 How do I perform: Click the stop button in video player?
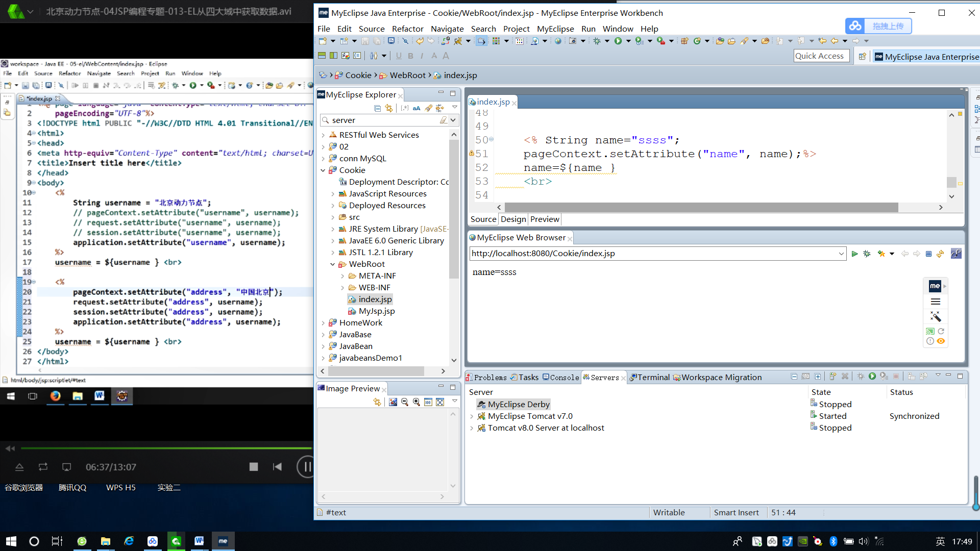pos(254,467)
